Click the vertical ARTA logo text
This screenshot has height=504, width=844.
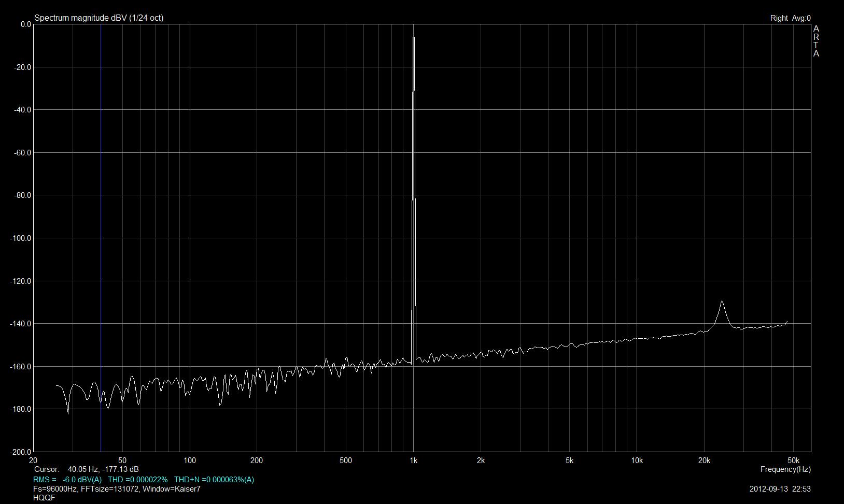click(817, 41)
